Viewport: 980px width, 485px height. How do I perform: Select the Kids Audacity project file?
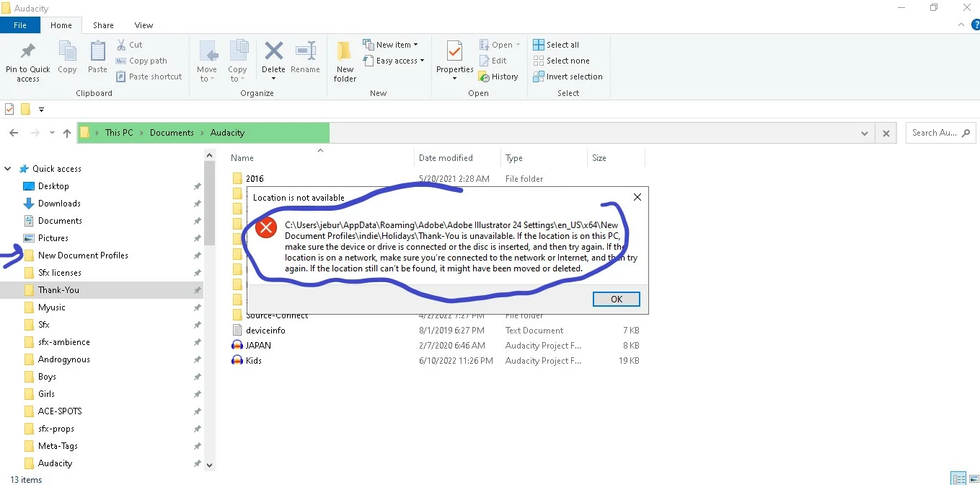tap(254, 361)
